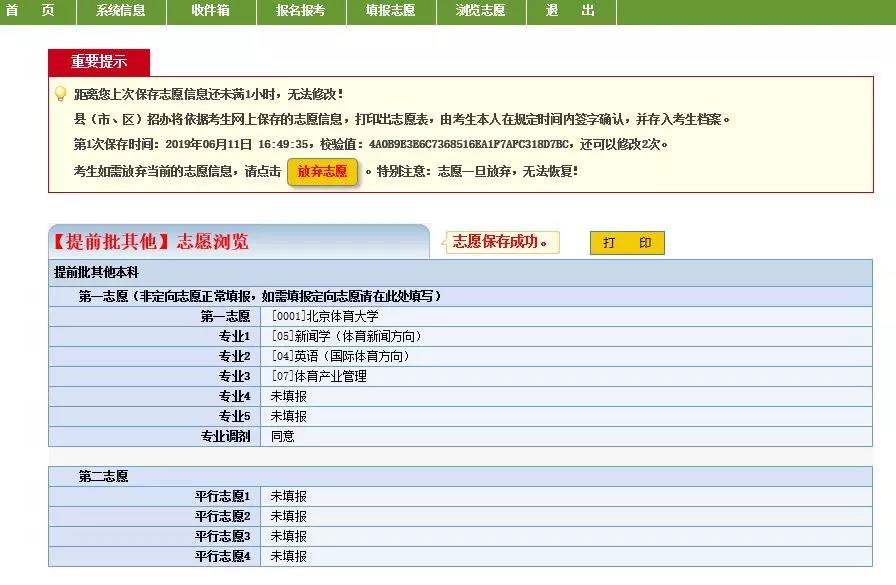Click the 专业3 row label

[234, 376]
